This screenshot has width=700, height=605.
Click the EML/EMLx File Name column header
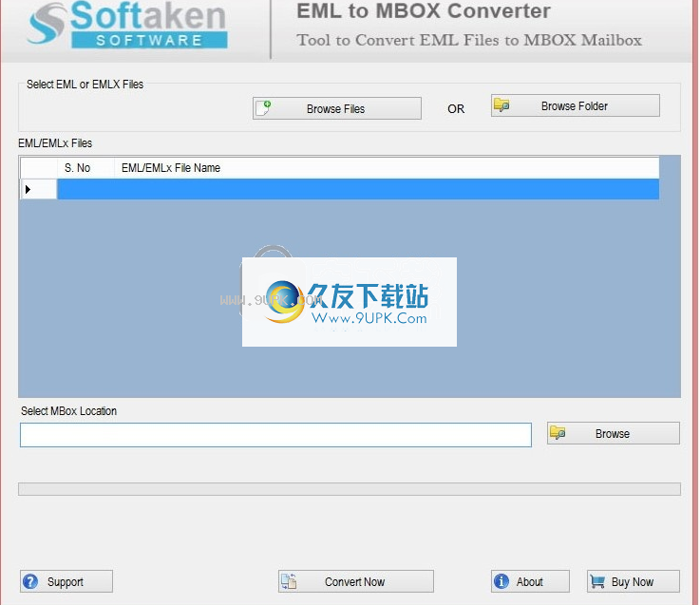387,168
